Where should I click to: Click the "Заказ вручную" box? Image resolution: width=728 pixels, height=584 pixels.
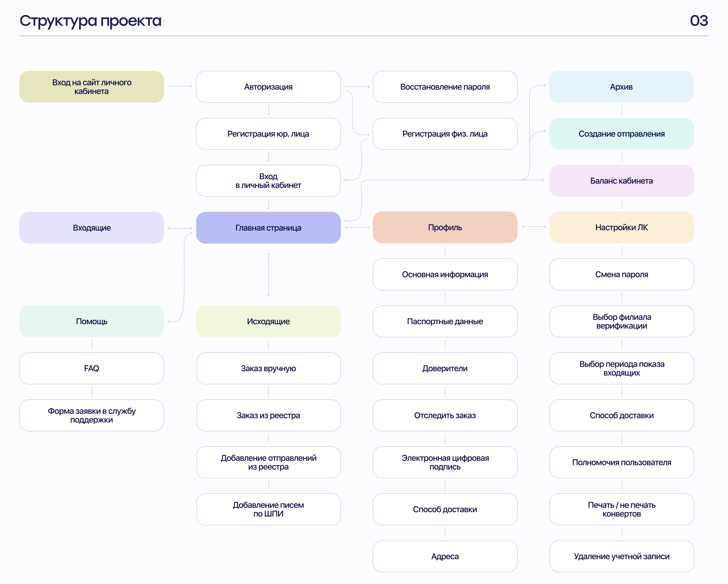[268, 368]
